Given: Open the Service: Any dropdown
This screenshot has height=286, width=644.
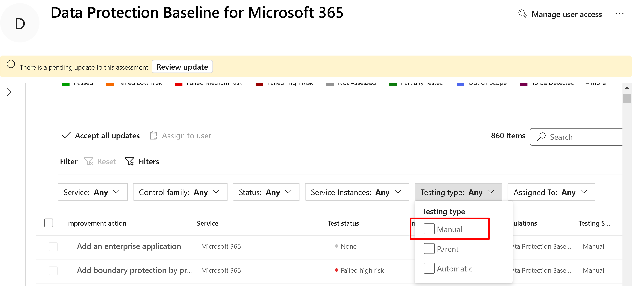Looking at the screenshot, I should pos(93,192).
